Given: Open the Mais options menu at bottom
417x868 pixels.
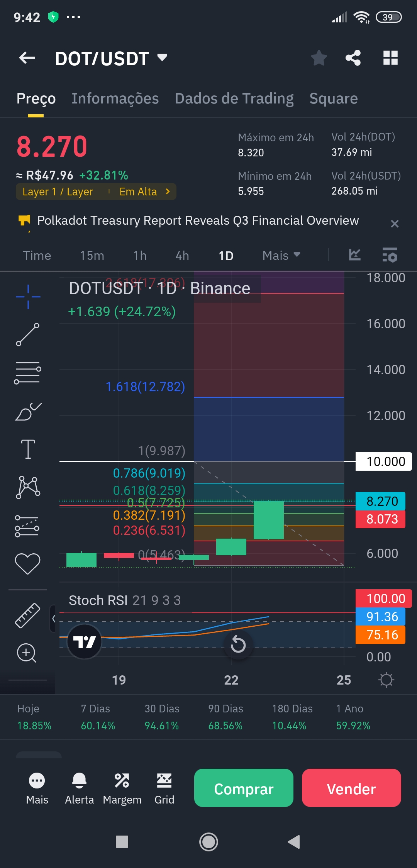Looking at the screenshot, I should point(37,789).
